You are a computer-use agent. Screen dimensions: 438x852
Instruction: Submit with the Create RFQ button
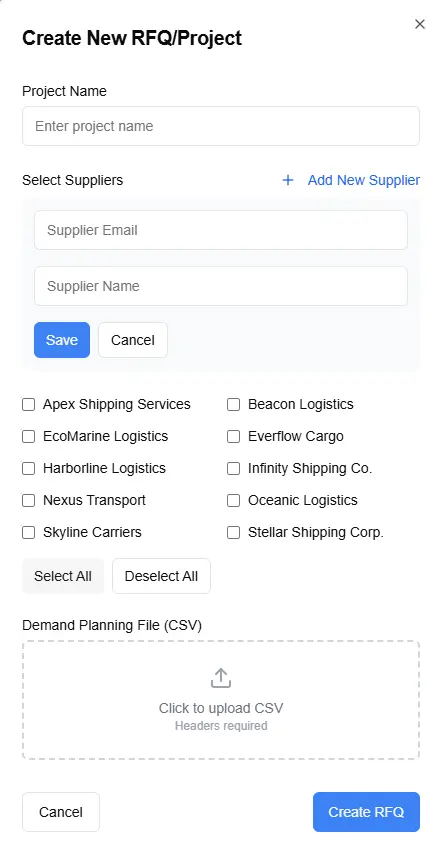(366, 812)
